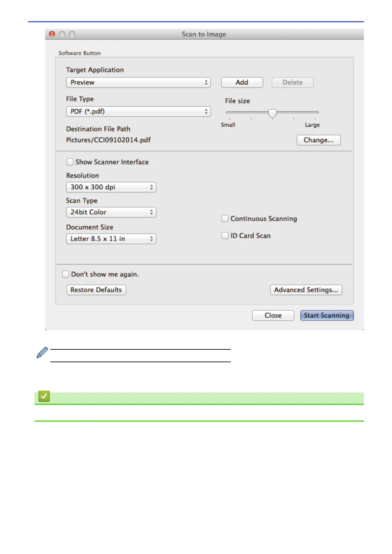The image size is (392, 554).
Task: Enable the ID Card Scan option
Action: (x=225, y=236)
